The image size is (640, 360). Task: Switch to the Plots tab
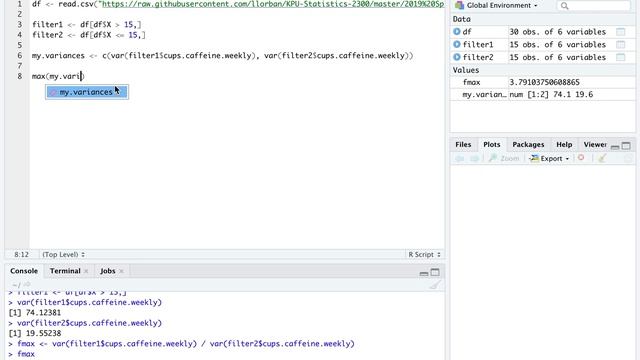pos(491,144)
